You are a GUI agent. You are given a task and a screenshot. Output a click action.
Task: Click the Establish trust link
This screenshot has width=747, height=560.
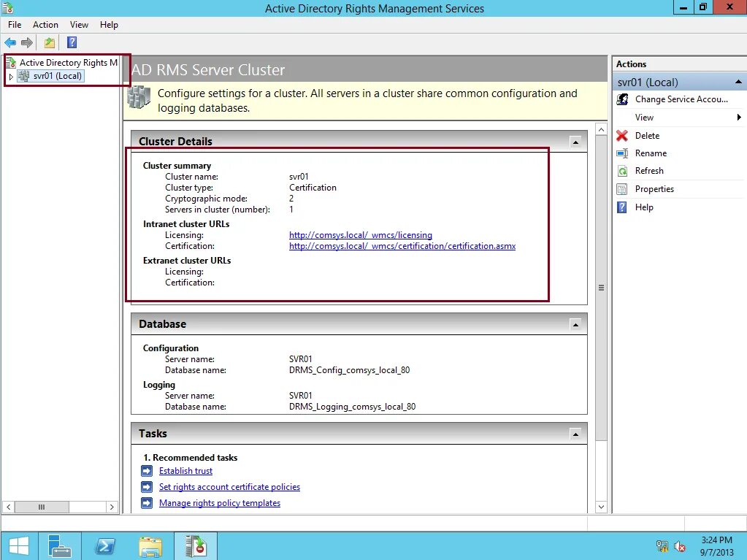click(x=185, y=471)
